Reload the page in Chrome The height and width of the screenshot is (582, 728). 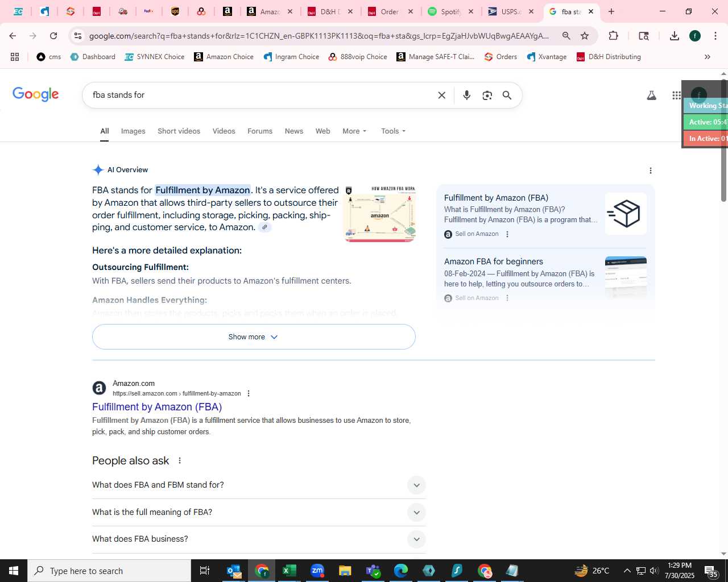(53, 36)
